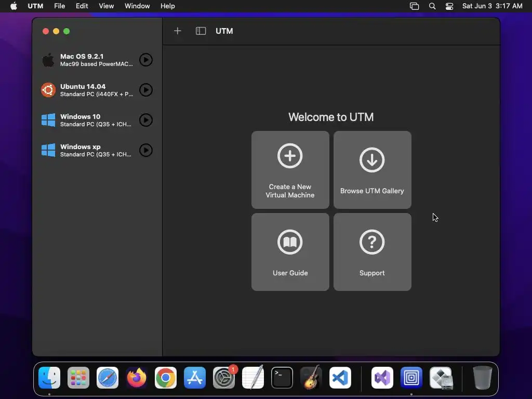This screenshot has width=532, height=399.
Task: Click the Standard PC (i440FX + P... description
Action: (x=96, y=95)
